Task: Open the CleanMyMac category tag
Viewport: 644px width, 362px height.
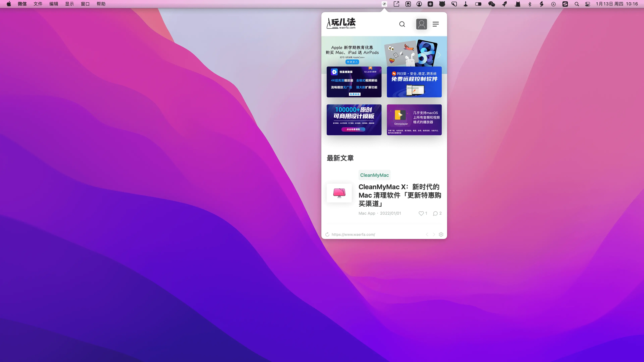Action: coord(374,175)
